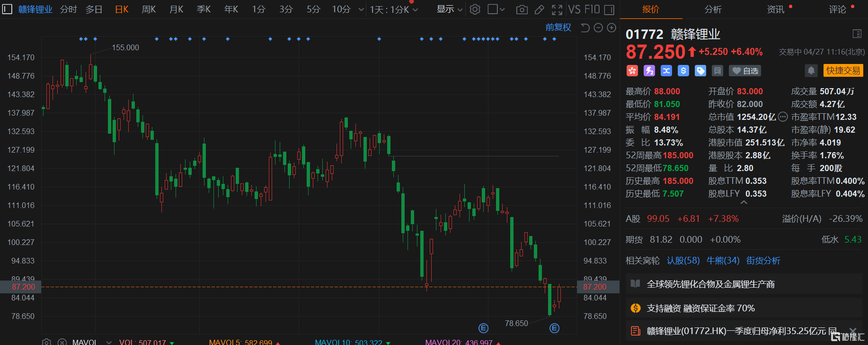Open the 评论 comments tab
The height and width of the screenshot is (345, 868).
(837, 9)
